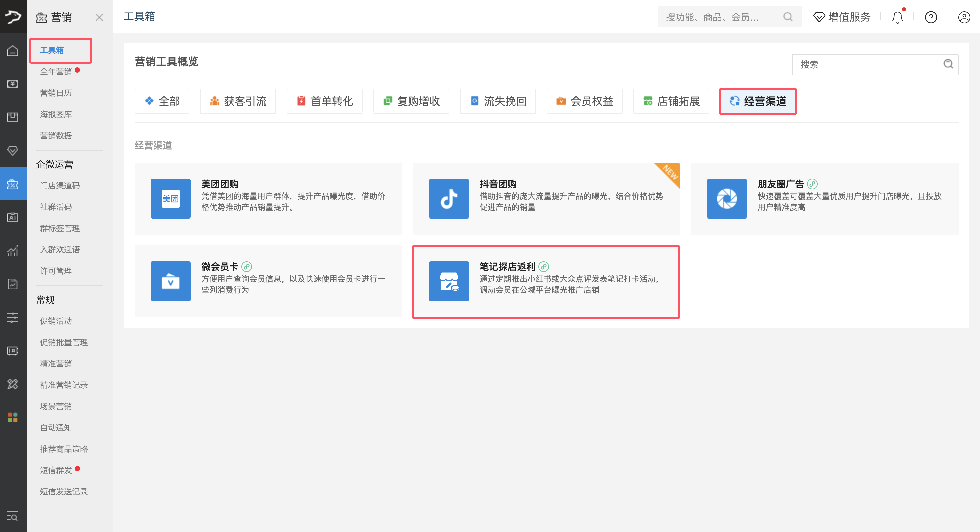Select the 首单转化 category tab
The width and height of the screenshot is (980, 532).
click(325, 101)
